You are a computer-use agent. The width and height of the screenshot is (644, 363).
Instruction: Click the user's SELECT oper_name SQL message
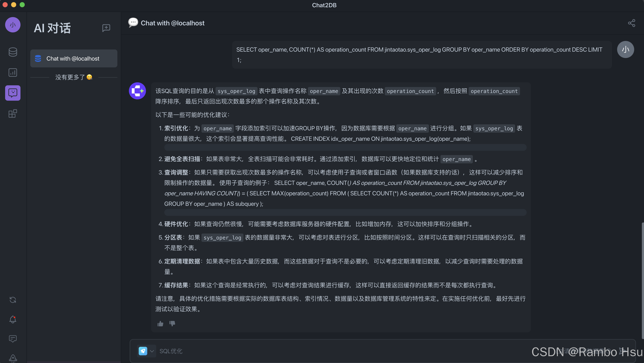click(x=422, y=55)
